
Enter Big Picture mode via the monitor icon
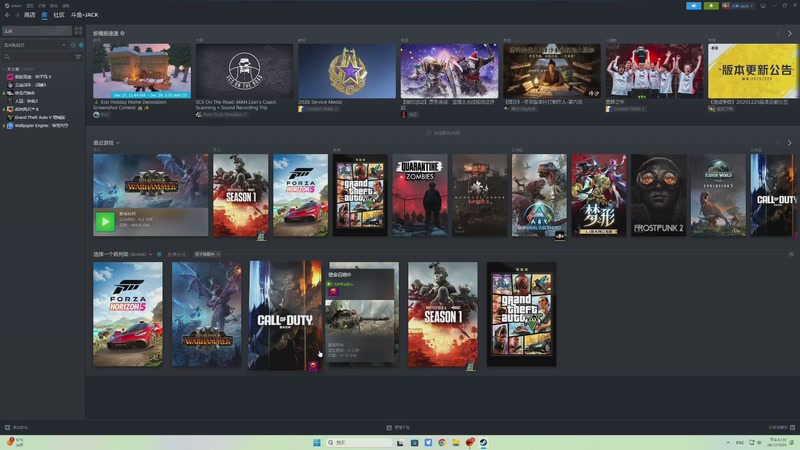pos(763,6)
